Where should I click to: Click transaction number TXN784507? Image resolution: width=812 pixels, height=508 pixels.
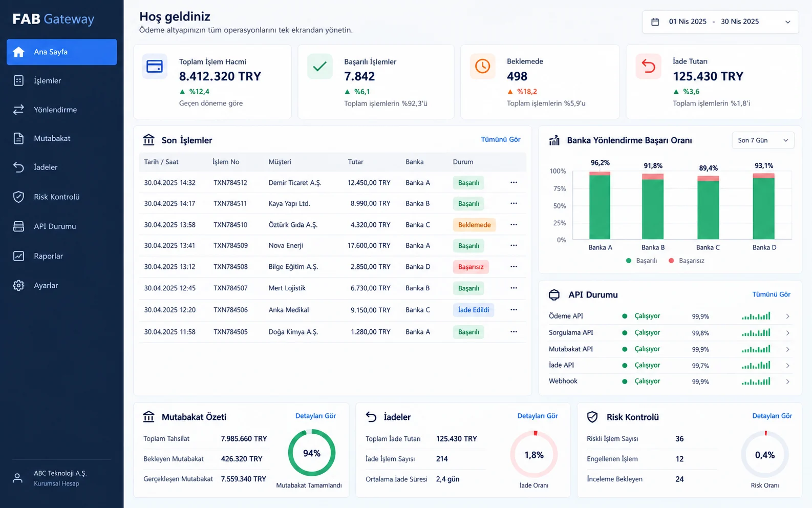pyautogui.click(x=230, y=288)
